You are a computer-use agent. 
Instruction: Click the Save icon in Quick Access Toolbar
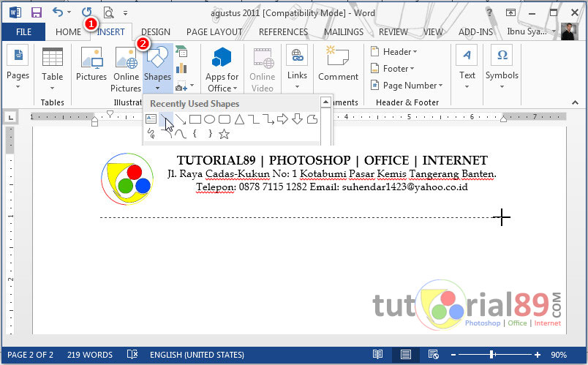pyautogui.click(x=36, y=12)
